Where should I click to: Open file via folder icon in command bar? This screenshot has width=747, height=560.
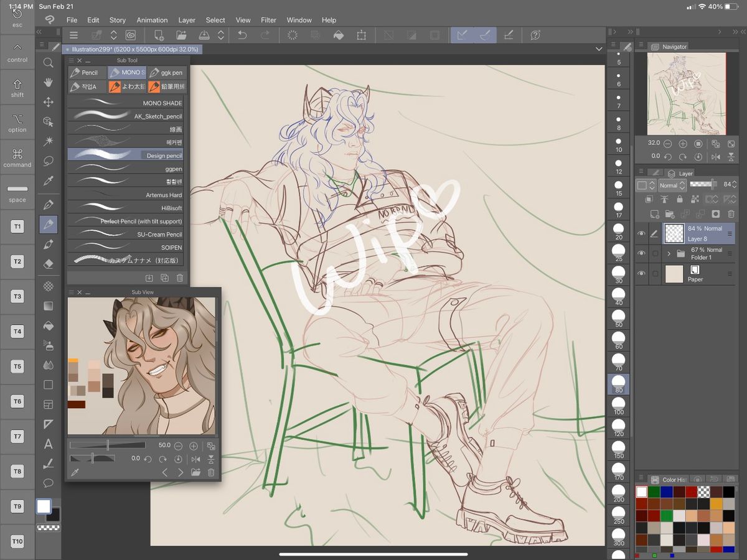click(x=181, y=35)
